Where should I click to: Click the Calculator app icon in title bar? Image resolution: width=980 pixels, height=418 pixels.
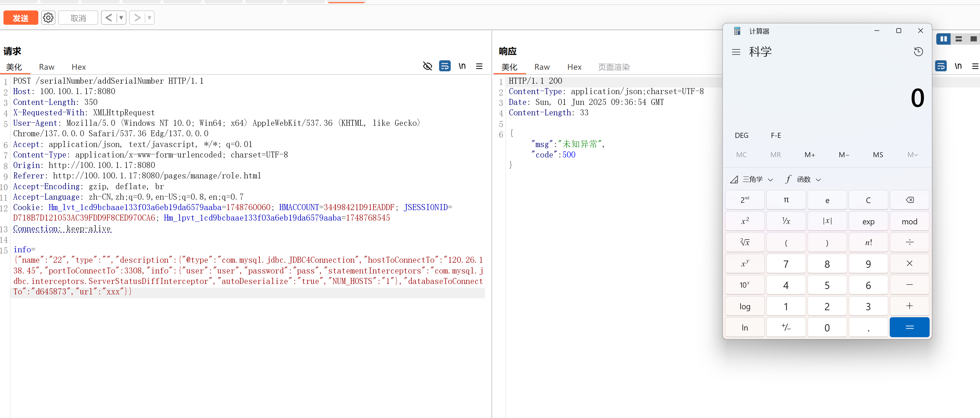point(737,31)
